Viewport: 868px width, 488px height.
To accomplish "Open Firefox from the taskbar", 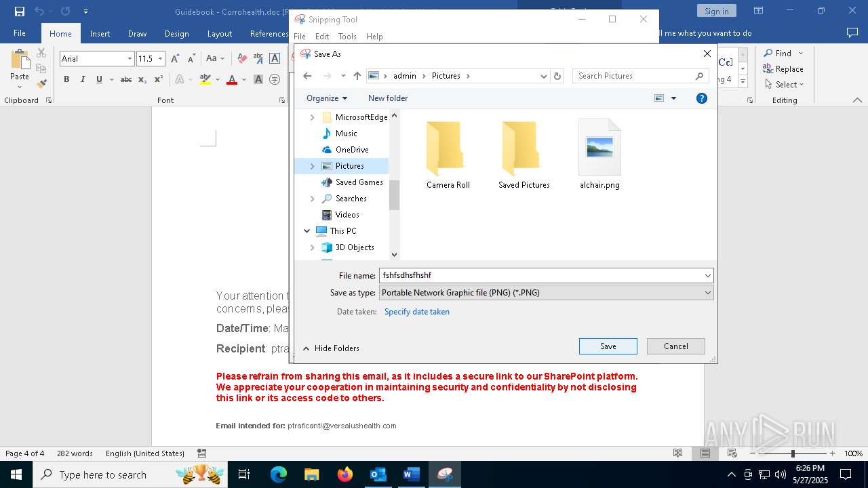I will tap(345, 474).
